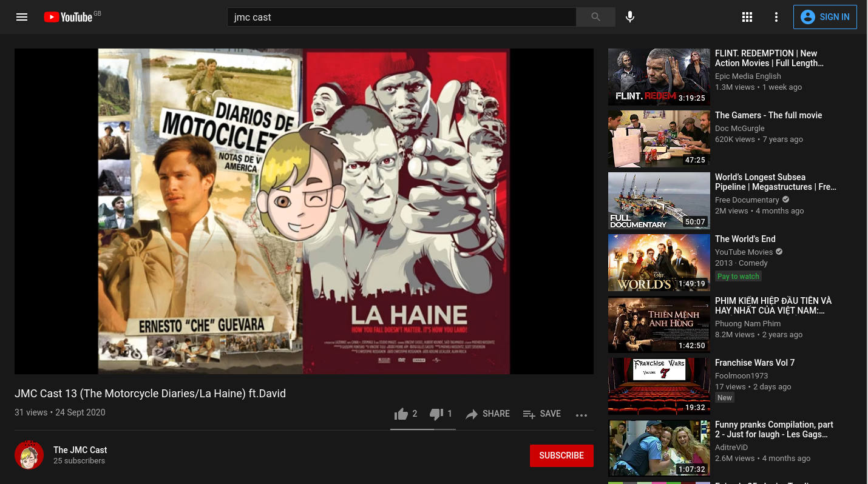Open 'PHIM KIẾM HIỆP ĐẦU TIÊN' title
Screen dimensions: 868x484
pyautogui.click(x=773, y=306)
